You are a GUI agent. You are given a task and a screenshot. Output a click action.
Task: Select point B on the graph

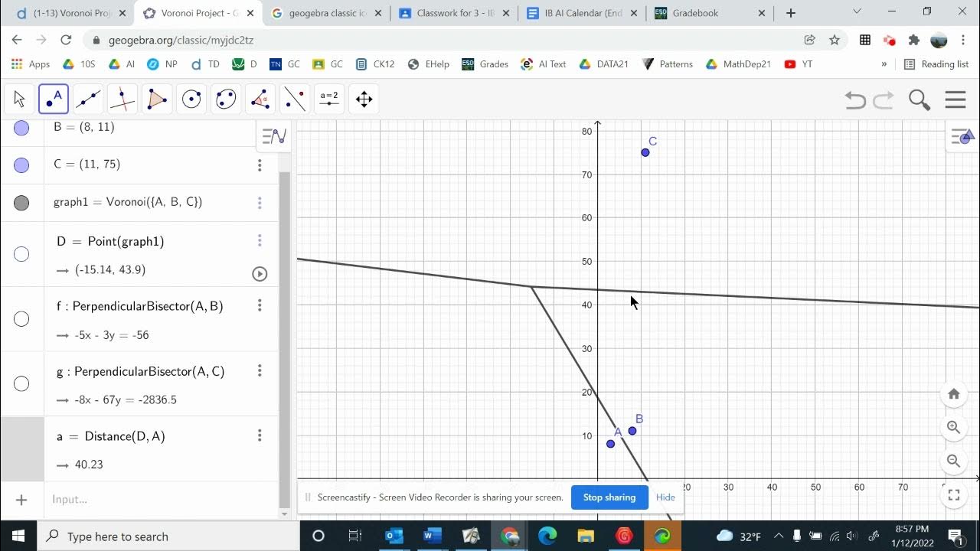(632, 431)
